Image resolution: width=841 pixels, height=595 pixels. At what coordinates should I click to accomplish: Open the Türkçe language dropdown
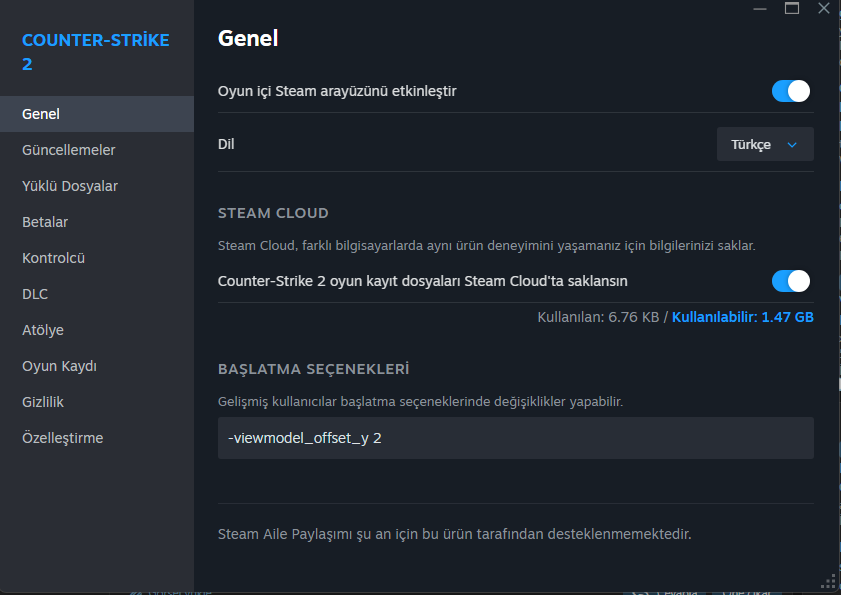point(764,144)
